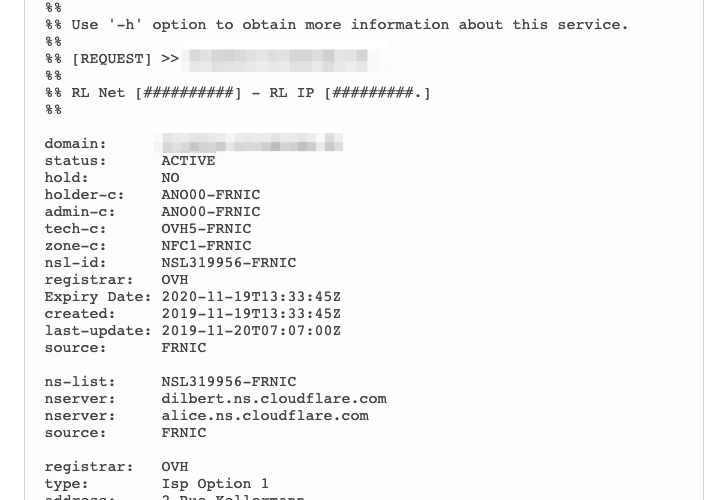713x500 pixels.
Task: Click the "Use '-h' option" help line
Action: coord(337,24)
